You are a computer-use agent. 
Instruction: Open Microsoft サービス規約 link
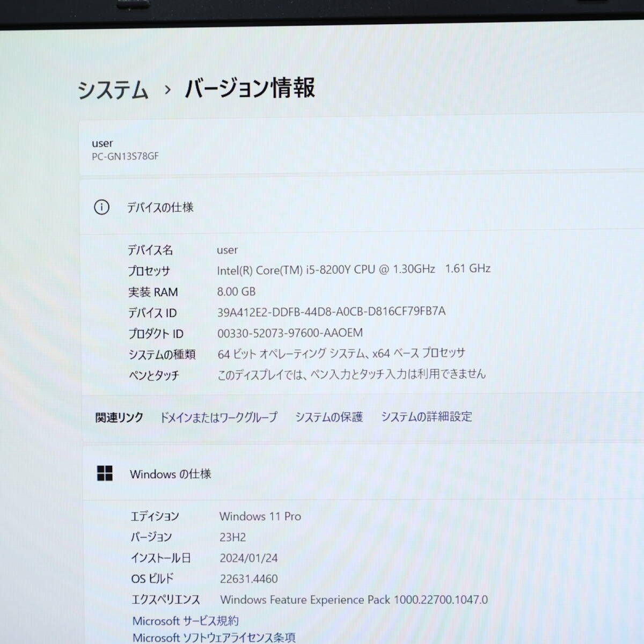pyautogui.click(x=186, y=621)
